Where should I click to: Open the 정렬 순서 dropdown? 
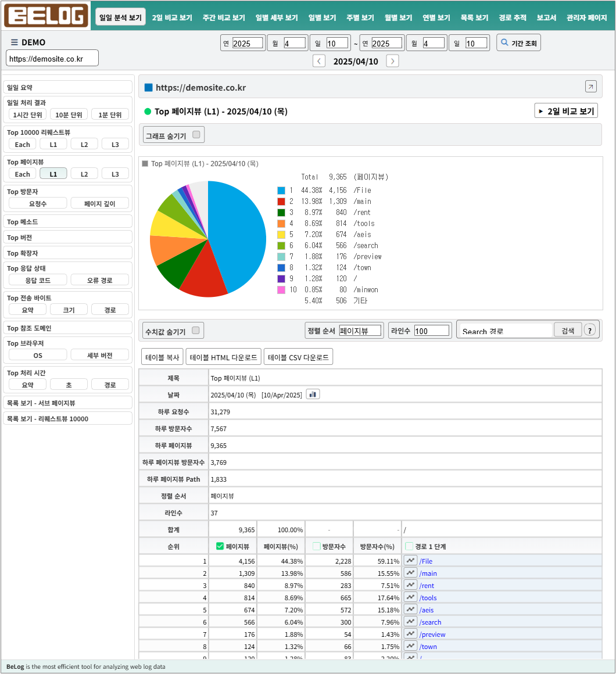360,331
